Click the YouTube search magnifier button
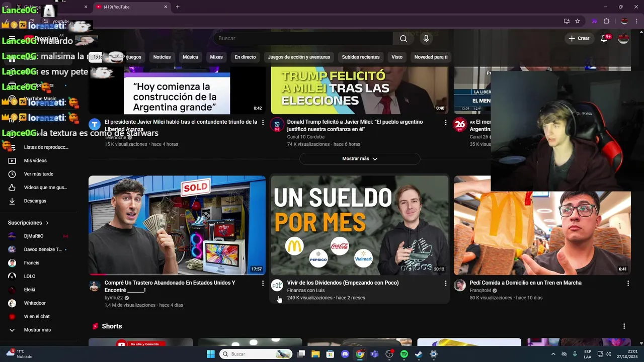This screenshot has width=644, height=362. point(404,39)
